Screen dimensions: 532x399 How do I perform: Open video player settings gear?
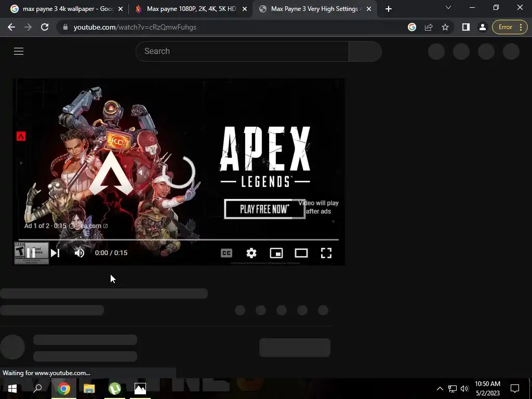251,253
